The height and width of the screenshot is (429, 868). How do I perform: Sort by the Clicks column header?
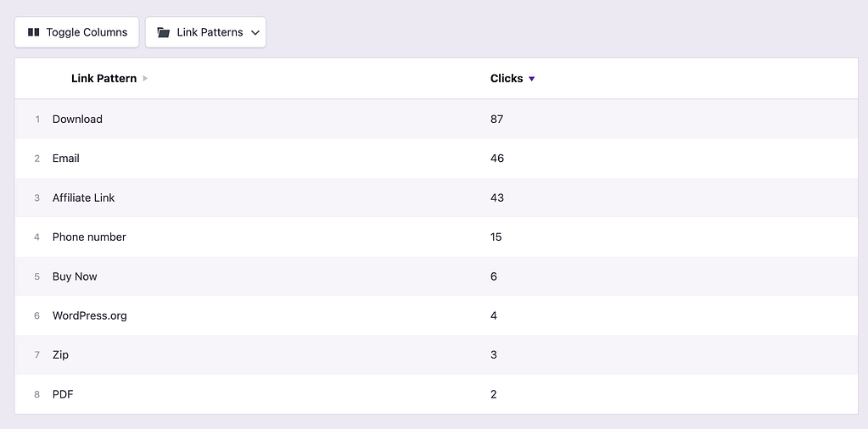click(507, 78)
